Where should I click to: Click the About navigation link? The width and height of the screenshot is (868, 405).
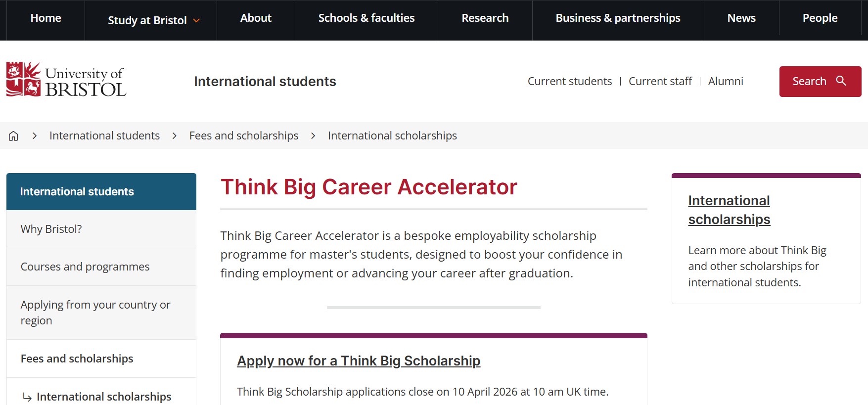pos(255,18)
